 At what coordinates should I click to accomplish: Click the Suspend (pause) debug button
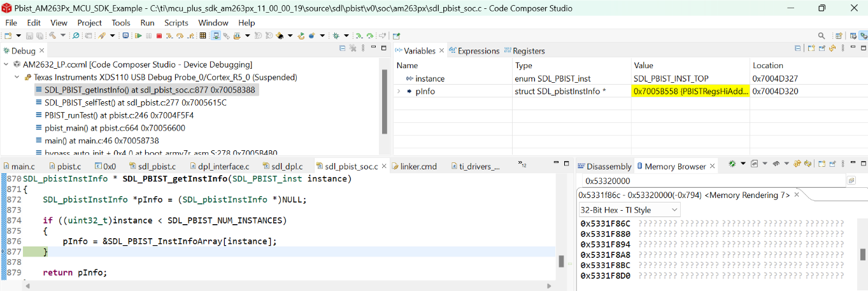(x=148, y=36)
